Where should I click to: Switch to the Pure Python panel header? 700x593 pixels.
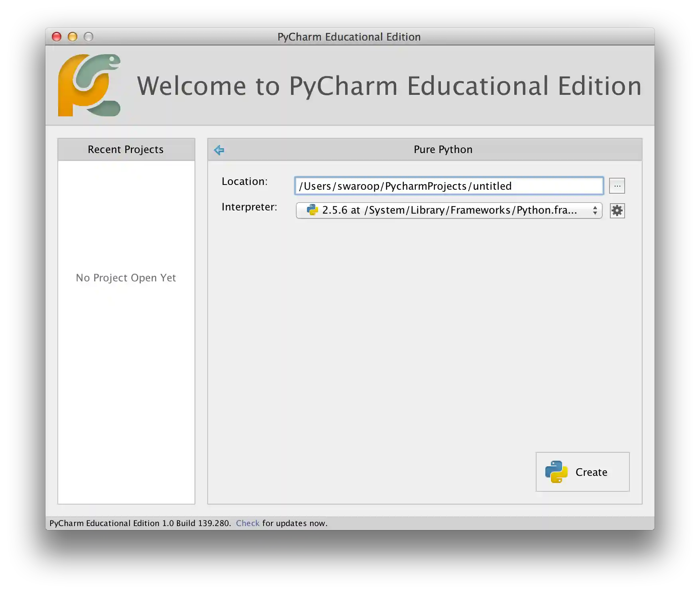tap(442, 149)
